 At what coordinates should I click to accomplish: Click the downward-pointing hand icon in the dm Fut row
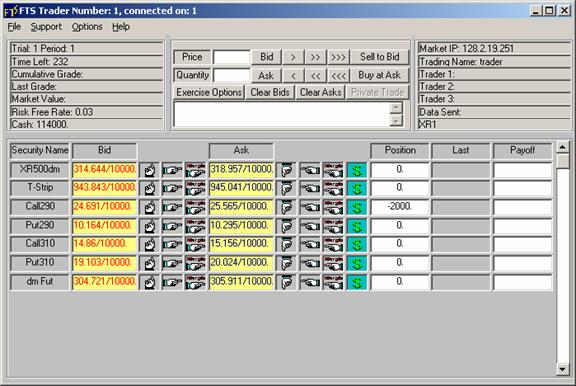click(287, 282)
